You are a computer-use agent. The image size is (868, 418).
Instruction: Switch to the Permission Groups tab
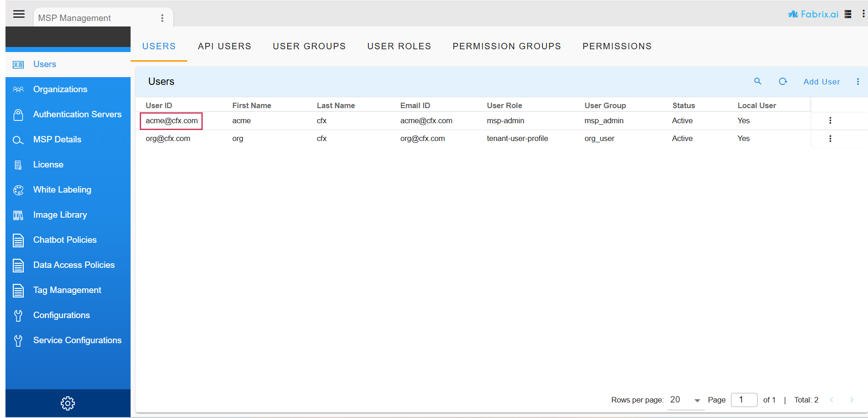506,47
